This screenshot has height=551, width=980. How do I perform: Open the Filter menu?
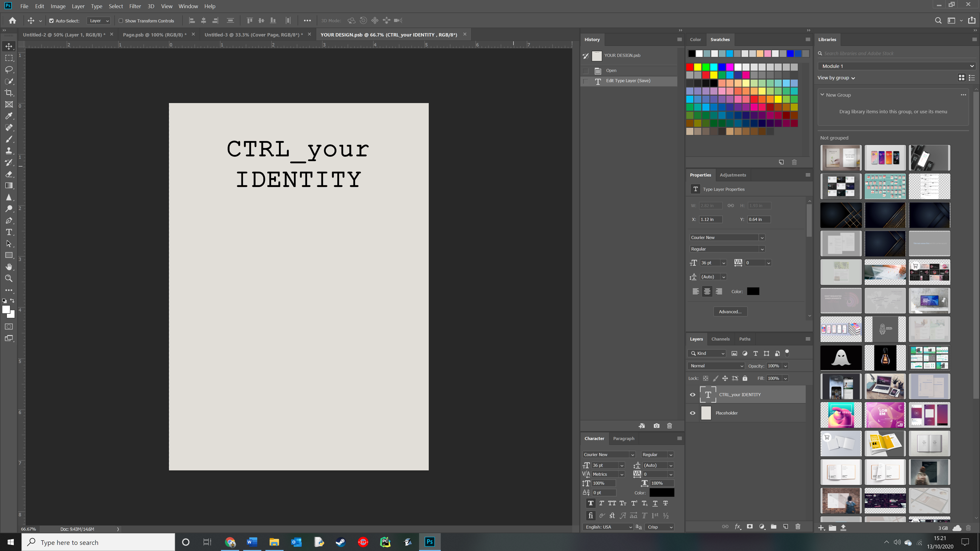135,6
